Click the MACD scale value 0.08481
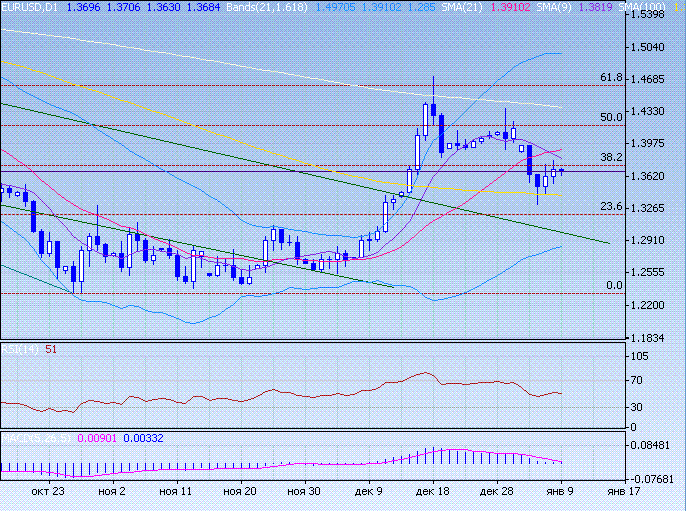686x511 pixels. click(x=652, y=446)
